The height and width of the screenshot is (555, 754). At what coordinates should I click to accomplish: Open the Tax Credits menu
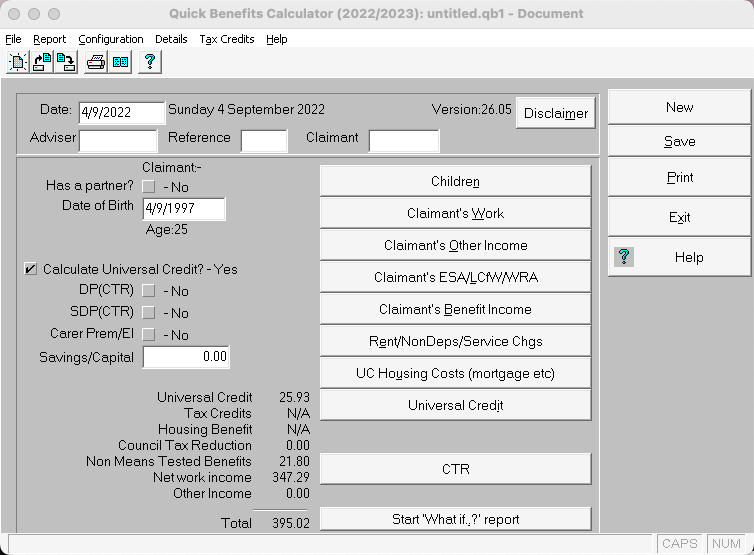(227, 39)
